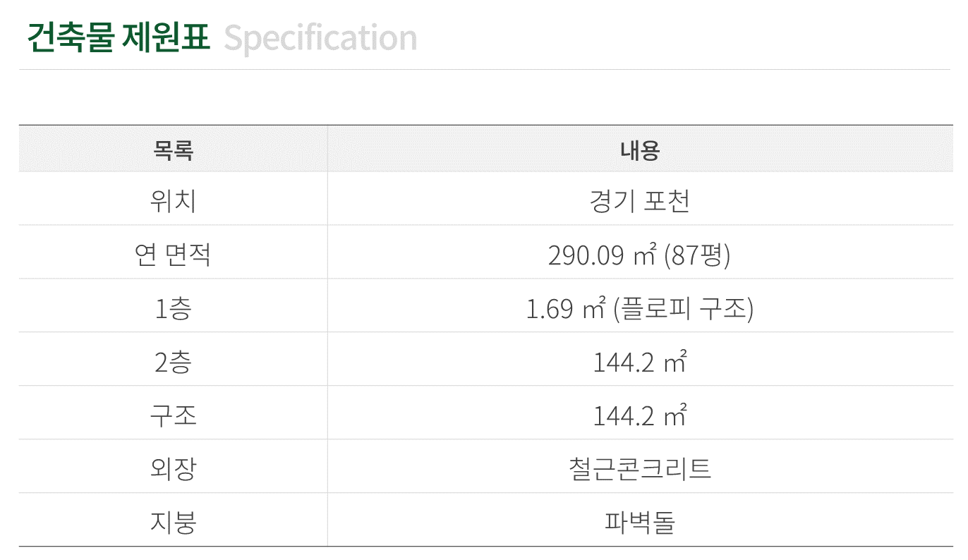Select the 지붕 row label
The image size is (968, 560).
tap(173, 523)
